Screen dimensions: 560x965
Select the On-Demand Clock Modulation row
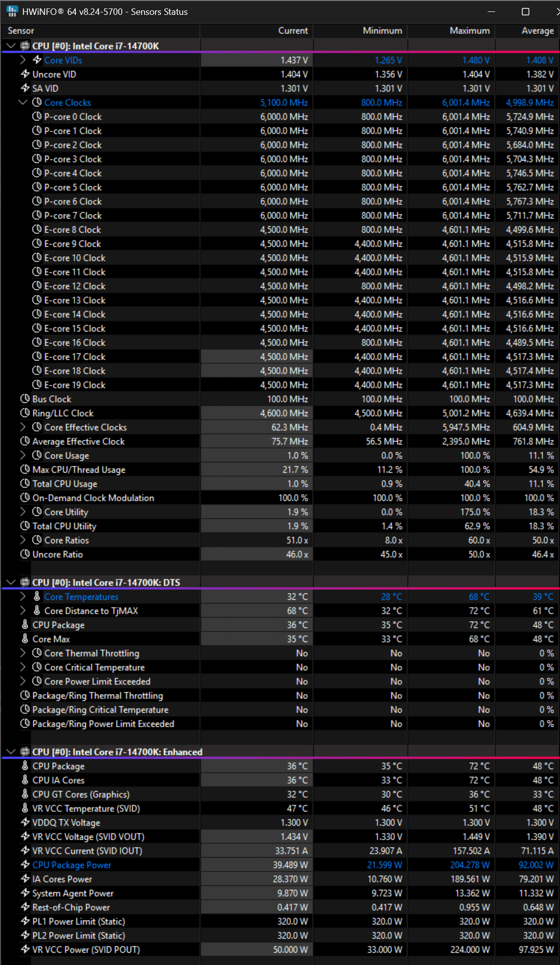point(280,497)
